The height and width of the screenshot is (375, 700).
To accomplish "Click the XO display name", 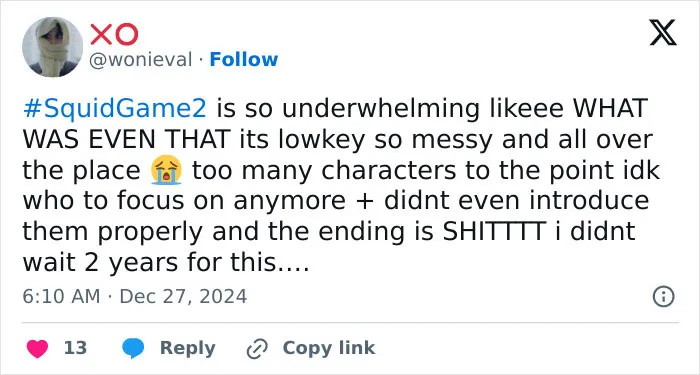I will [x=114, y=34].
